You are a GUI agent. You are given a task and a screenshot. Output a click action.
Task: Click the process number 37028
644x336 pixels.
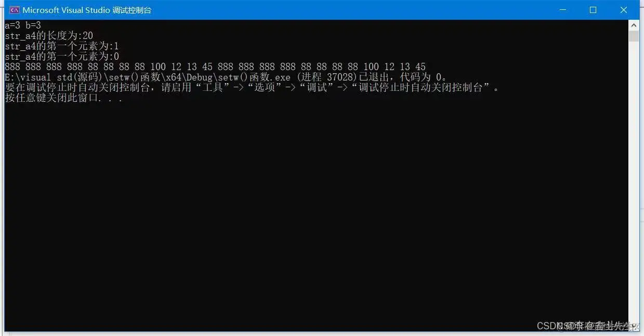click(340, 77)
